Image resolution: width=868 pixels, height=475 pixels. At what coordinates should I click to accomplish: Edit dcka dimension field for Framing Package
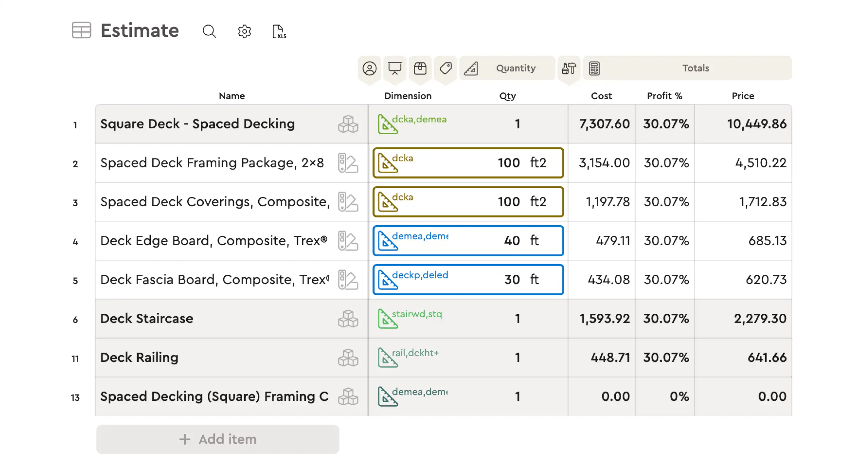click(x=468, y=163)
